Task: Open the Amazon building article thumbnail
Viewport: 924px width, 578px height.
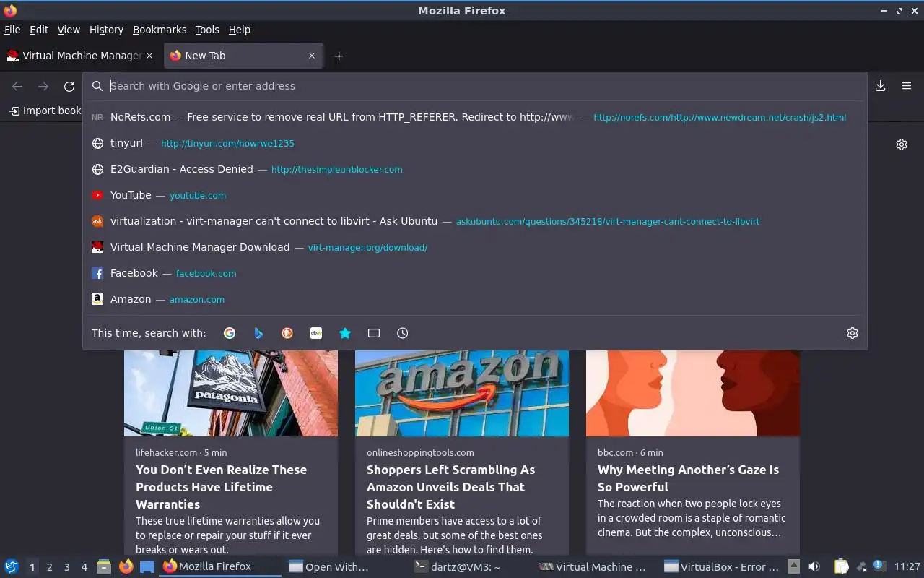Action: pos(462,393)
